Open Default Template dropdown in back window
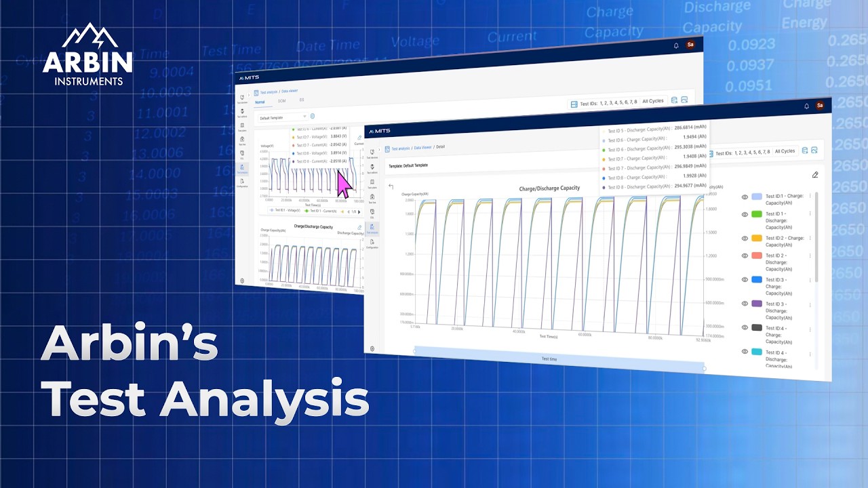The height and width of the screenshot is (488, 868). click(x=283, y=117)
